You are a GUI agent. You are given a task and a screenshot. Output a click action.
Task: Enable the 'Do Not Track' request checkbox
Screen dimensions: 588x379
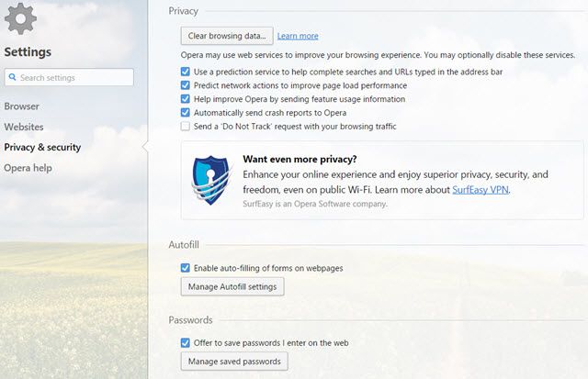[187, 127]
